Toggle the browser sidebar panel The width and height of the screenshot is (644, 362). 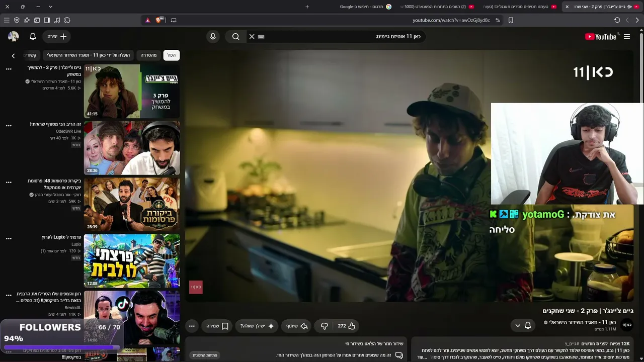(47, 20)
